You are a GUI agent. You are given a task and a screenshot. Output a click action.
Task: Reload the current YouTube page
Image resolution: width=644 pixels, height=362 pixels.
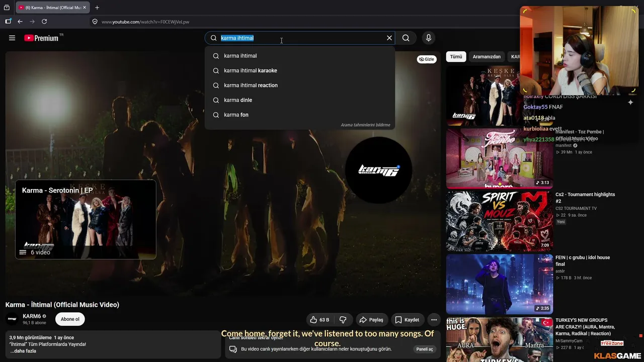[x=44, y=22]
